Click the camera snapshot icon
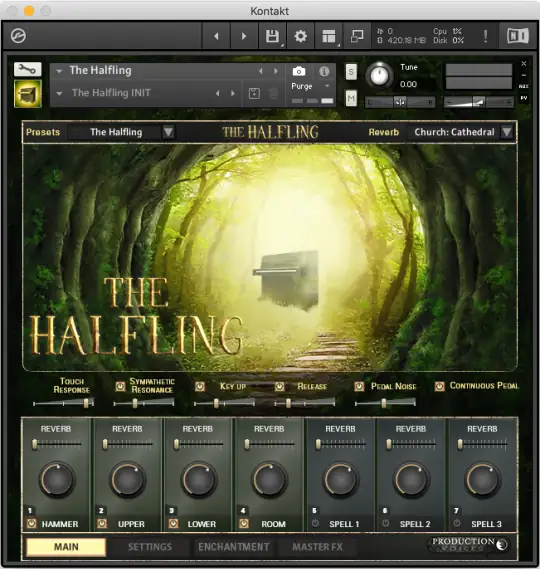540x569 pixels. pyautogui.click(x=299, y=71)
